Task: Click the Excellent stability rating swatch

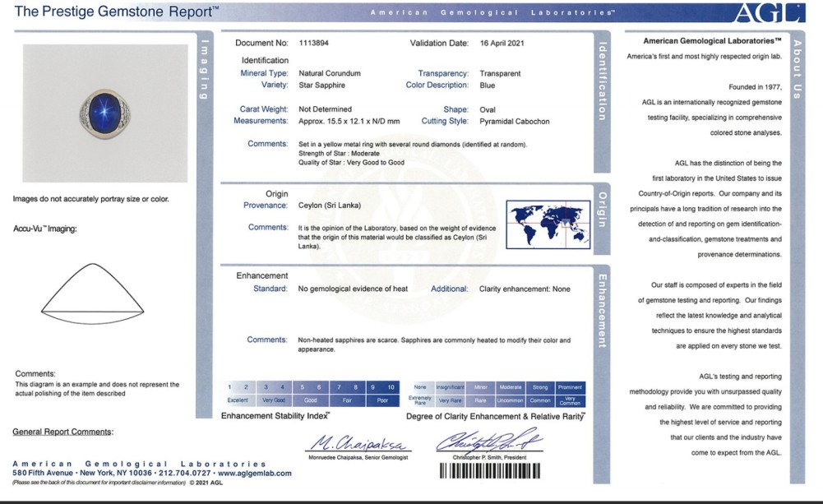Action: 238,400
